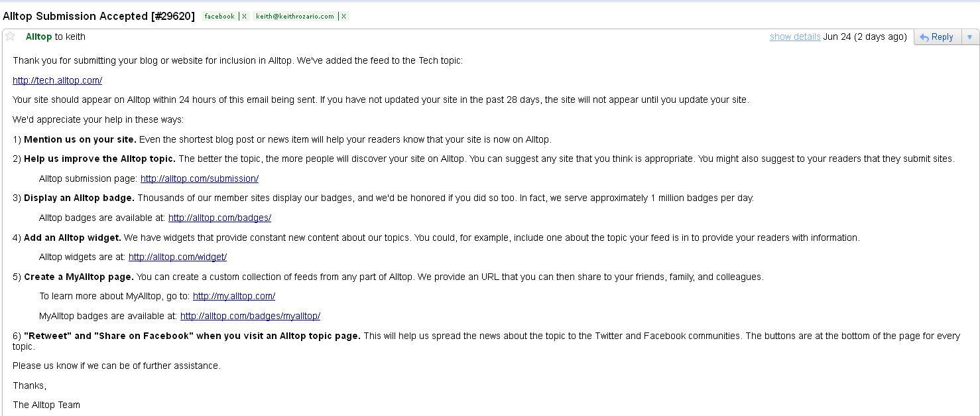
Task: Expand the reply options dropdown arrow
Action: (969, 37)
